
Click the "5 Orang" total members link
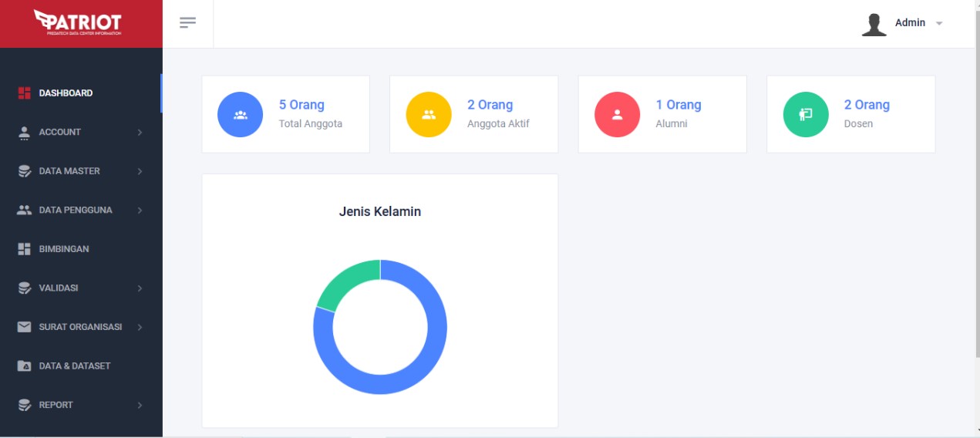pos(301,105)
